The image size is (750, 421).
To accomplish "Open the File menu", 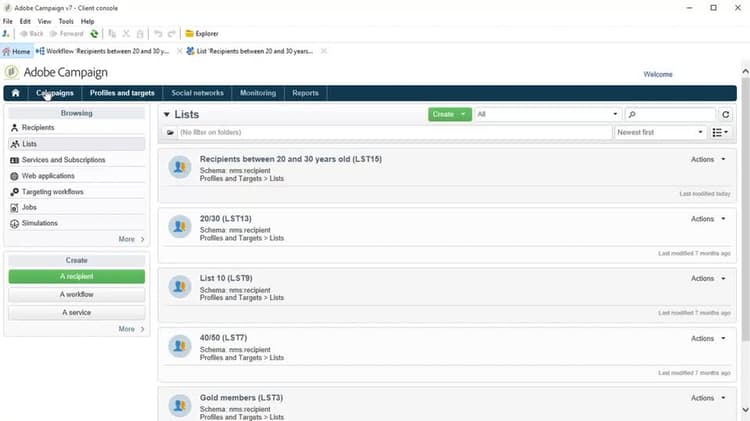I will pos(8,22).
